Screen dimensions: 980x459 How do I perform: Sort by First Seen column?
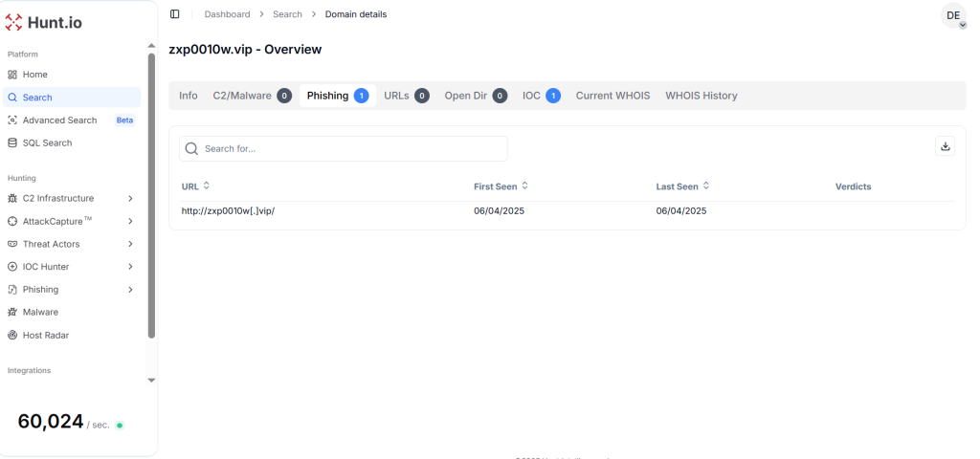501,186
